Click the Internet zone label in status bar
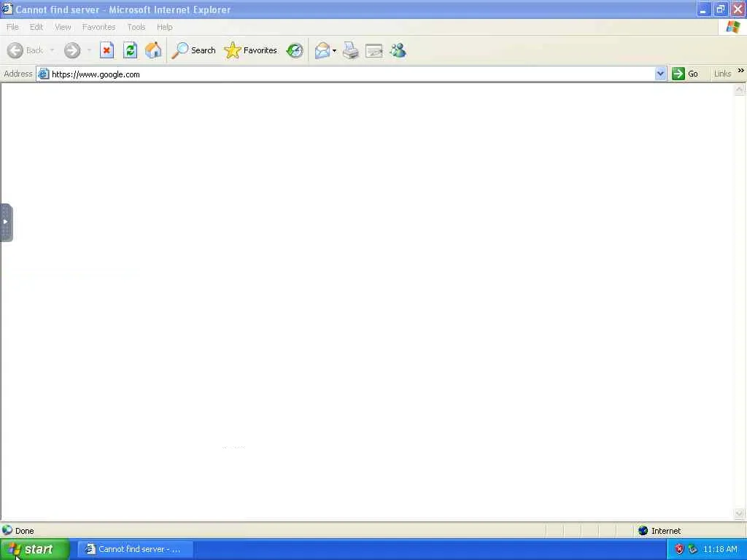This screenshot has height=560, width=747. [x=666, y=531]
